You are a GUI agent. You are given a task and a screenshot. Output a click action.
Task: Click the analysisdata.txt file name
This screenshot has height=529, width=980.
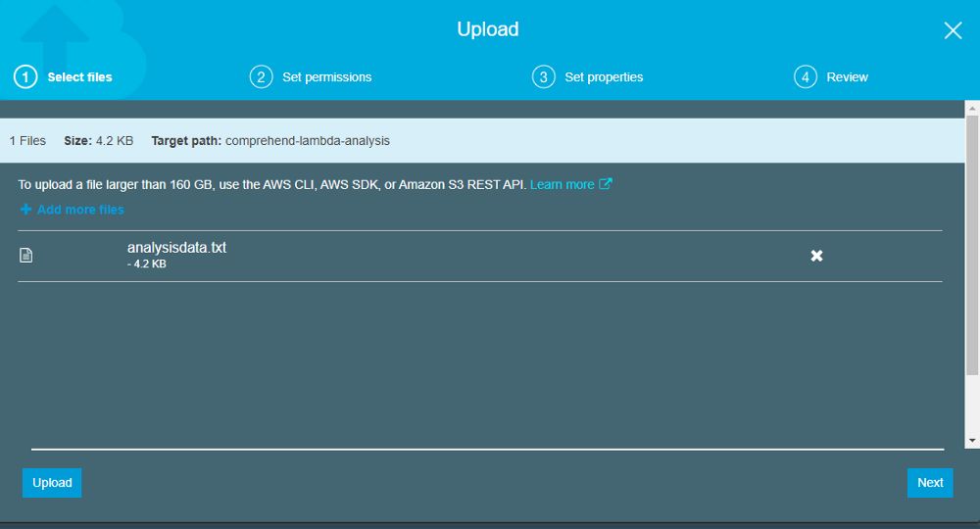coord(176,247)
